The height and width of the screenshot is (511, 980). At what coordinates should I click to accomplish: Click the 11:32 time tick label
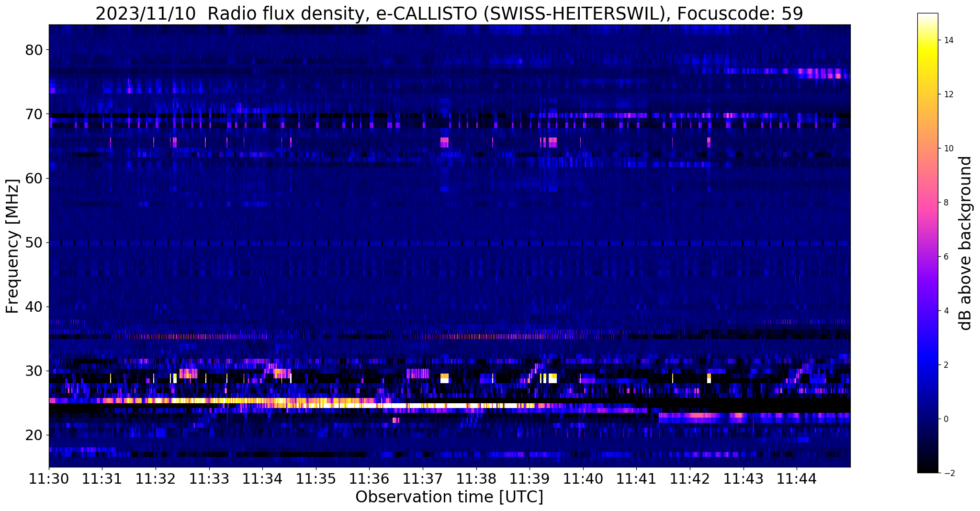[156, 479]
